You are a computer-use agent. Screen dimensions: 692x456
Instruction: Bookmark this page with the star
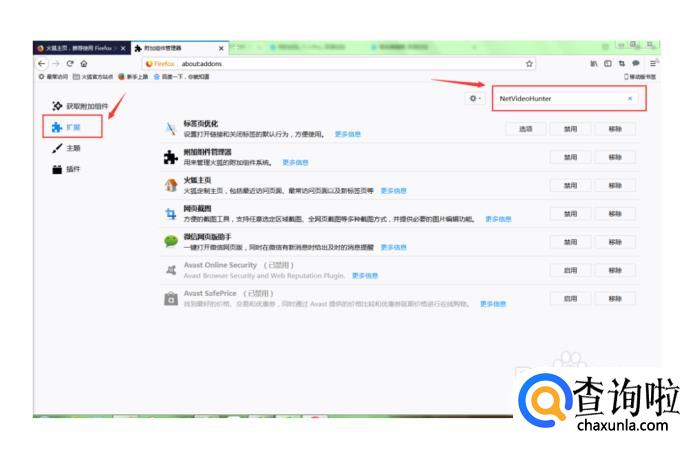point(529,64)
